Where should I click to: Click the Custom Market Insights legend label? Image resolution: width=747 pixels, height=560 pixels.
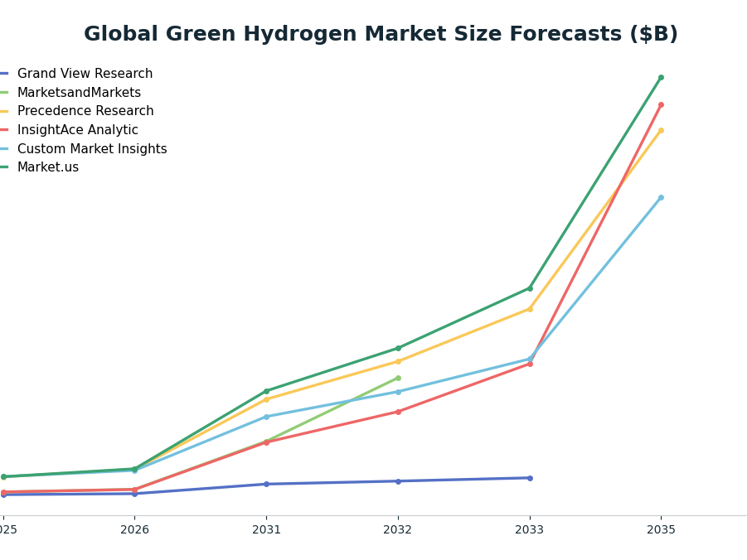point(92,148)
